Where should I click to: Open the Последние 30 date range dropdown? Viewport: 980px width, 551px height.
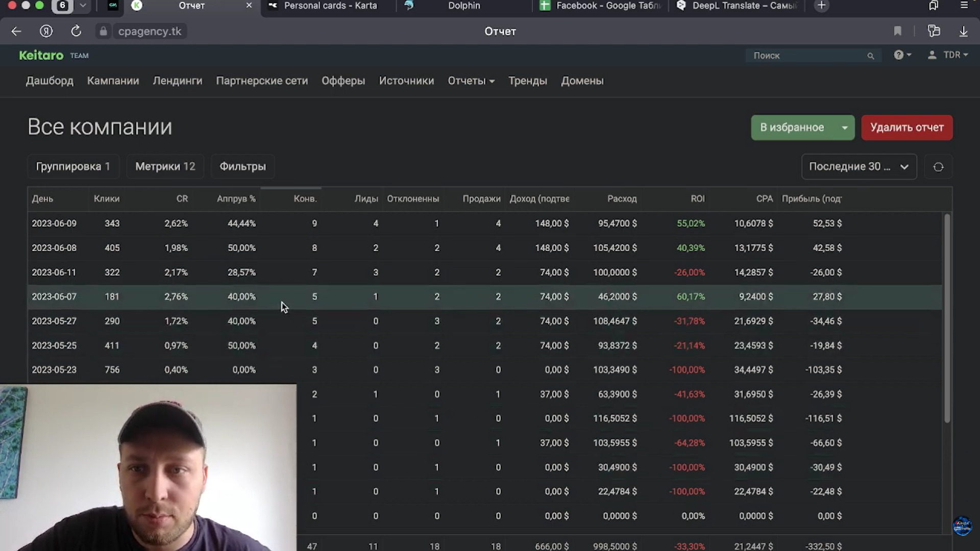pos(859,167)
